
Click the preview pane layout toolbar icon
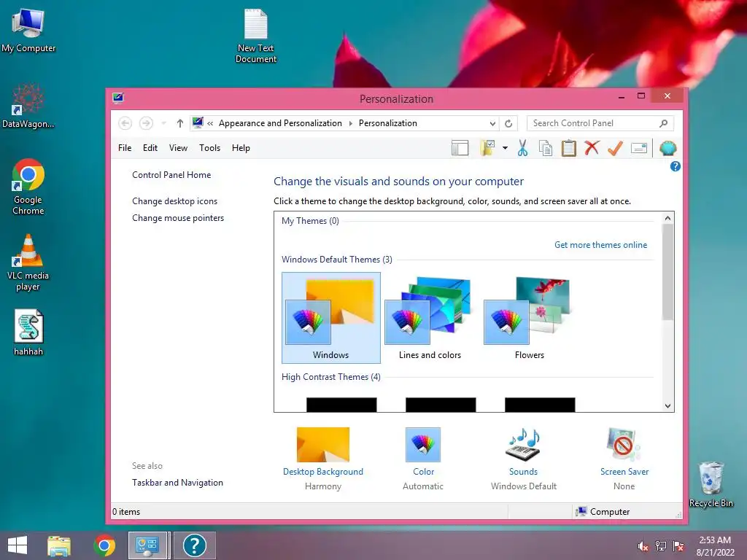(460, 148)
